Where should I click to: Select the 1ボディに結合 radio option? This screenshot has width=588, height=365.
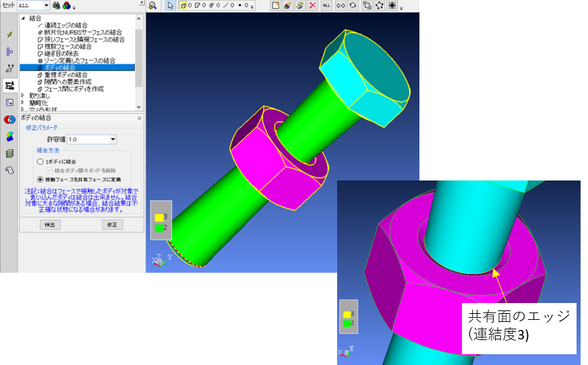click(x=40, y=162)
